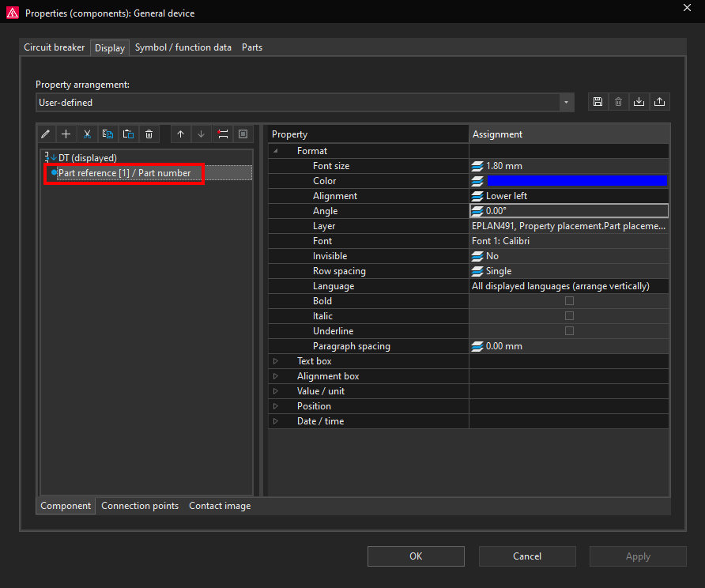Viewport: 705px width, 588px height.
Task: Click the Cancel button
Action: [x=527, y=556]
